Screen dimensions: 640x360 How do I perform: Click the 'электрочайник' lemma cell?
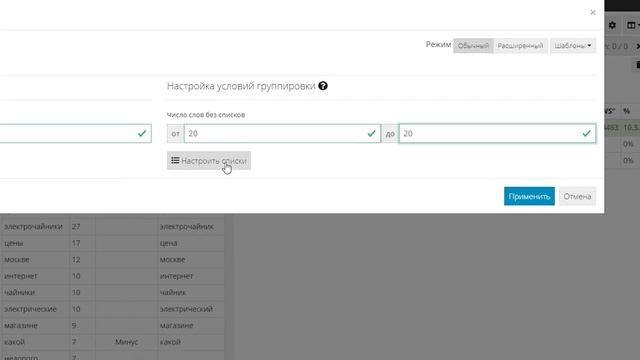[191, 227]
